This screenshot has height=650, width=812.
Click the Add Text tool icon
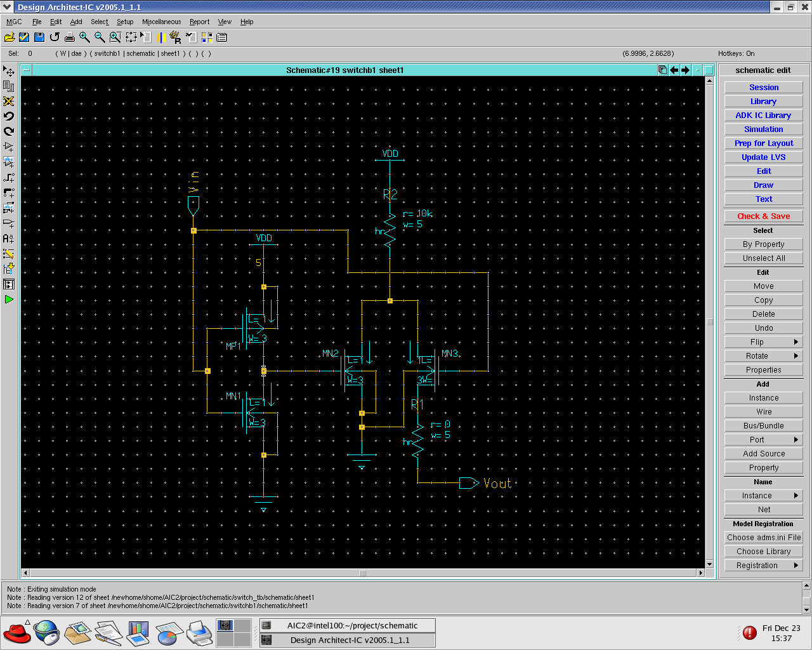coord(9,238)
